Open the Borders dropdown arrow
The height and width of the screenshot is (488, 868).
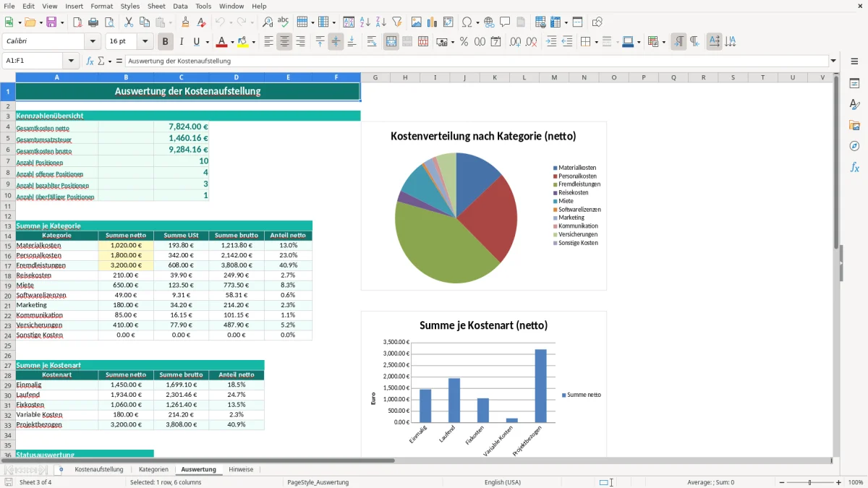pos(596,42)
